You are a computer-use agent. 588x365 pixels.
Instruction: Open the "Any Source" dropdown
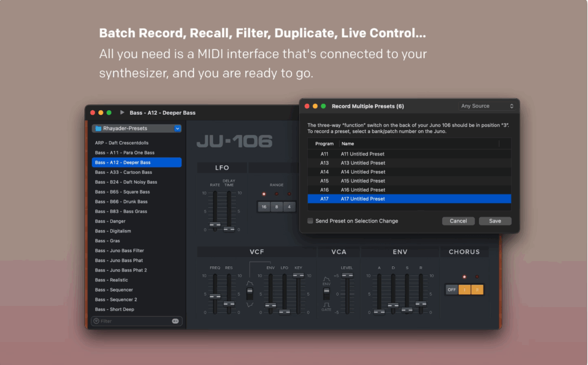487,106
